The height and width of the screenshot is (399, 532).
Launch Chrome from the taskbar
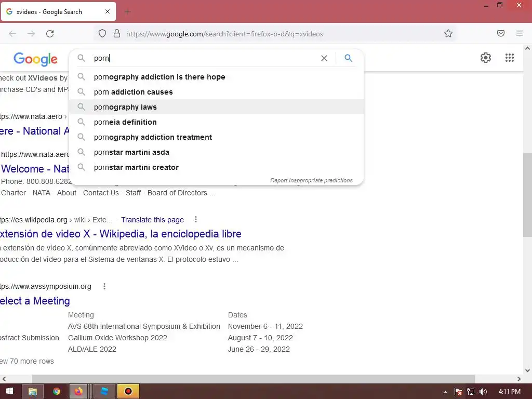coord(57,391)
